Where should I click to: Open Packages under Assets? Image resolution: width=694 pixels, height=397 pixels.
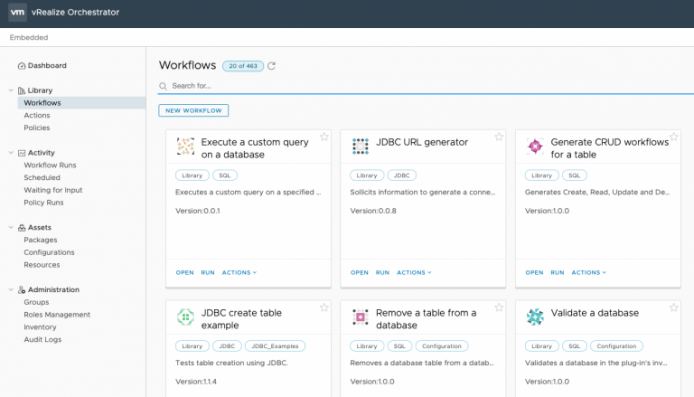40,240
